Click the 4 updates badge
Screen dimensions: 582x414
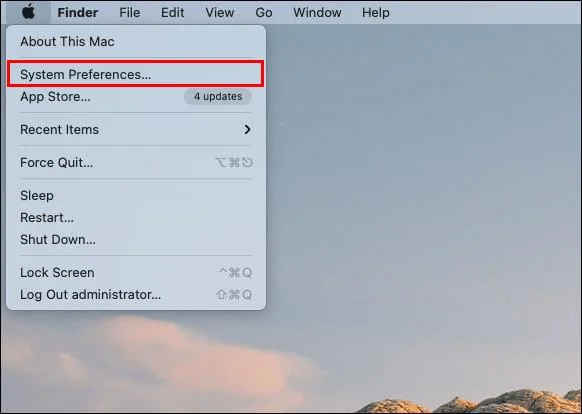click(x=218, y=97)
